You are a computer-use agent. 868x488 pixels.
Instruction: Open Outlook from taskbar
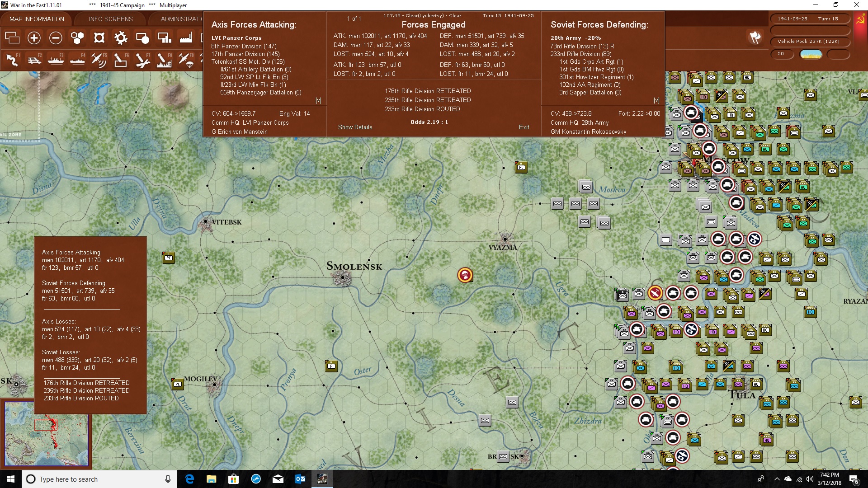(x=300, y=479)
